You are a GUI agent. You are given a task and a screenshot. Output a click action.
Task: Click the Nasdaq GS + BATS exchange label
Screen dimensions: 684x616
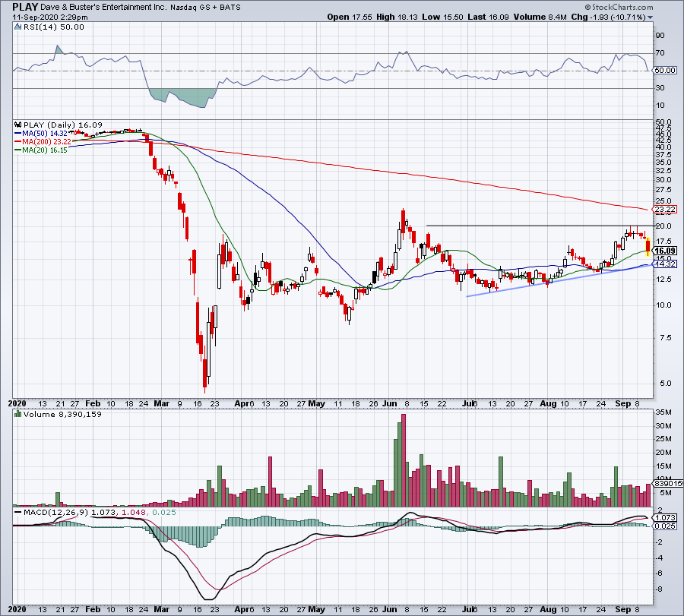(205, 8)
